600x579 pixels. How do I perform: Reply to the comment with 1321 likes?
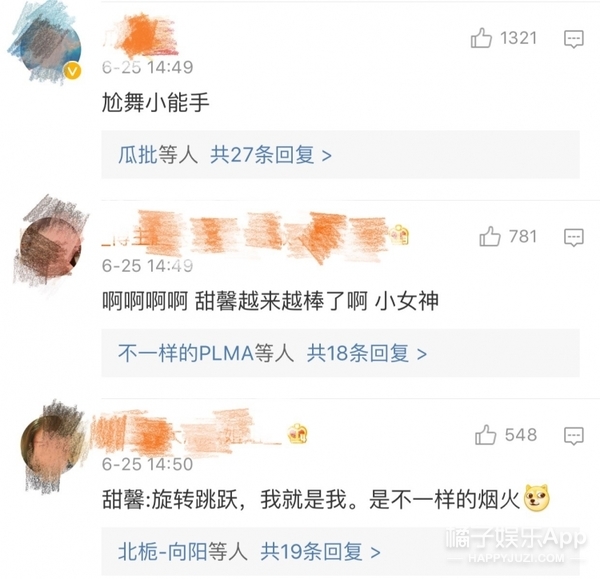coord(574,39)
